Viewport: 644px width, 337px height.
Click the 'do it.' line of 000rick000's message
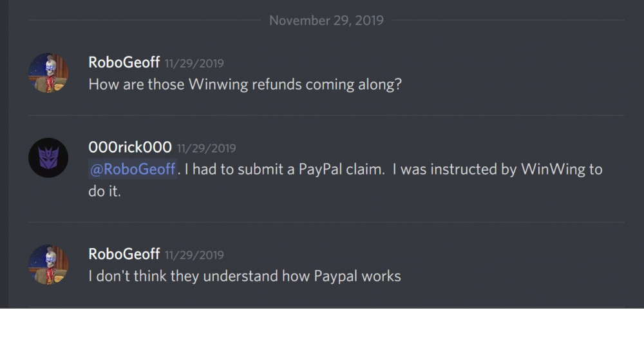(x=105, y=191)
